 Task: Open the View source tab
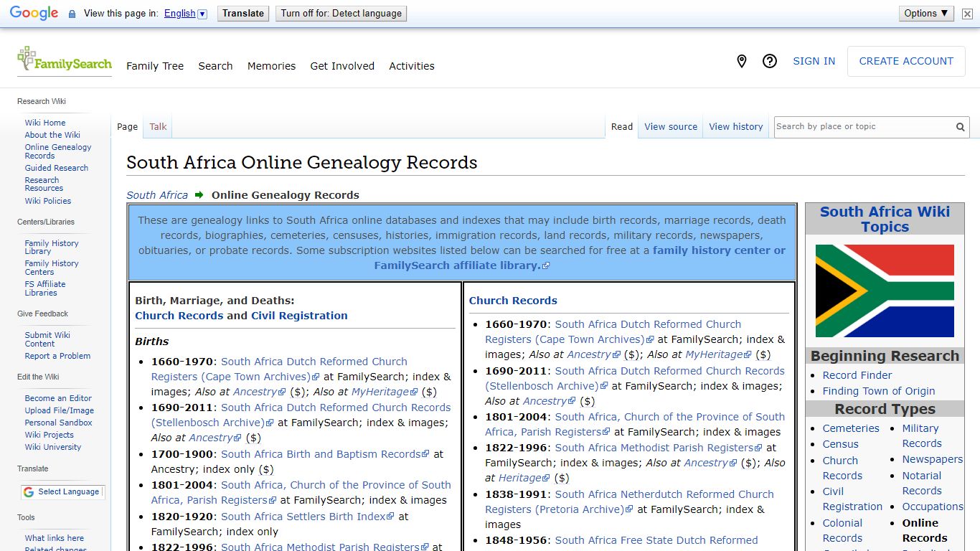(x=671, y=127)
